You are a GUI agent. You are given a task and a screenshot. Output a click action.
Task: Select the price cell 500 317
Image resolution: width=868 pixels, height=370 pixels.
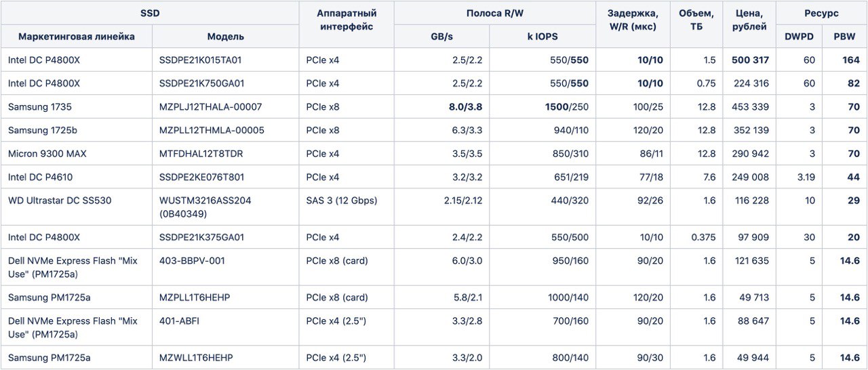[x=750, y=60]
